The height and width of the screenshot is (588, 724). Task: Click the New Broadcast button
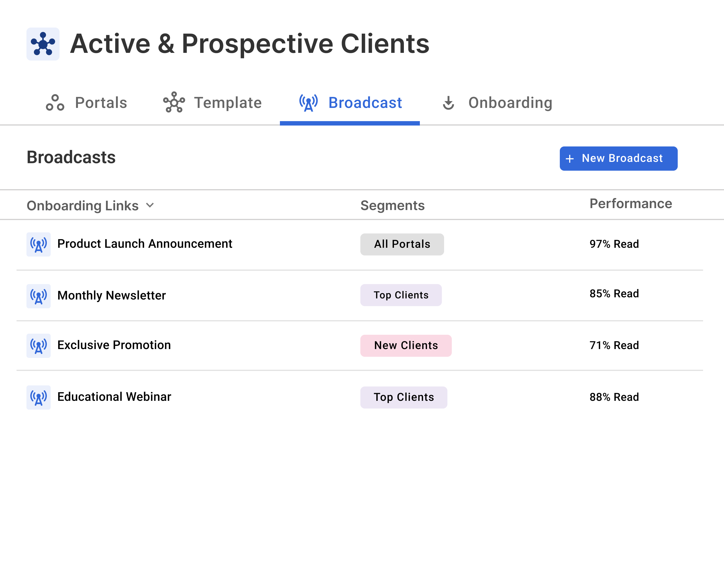click(x=618, y=159)
